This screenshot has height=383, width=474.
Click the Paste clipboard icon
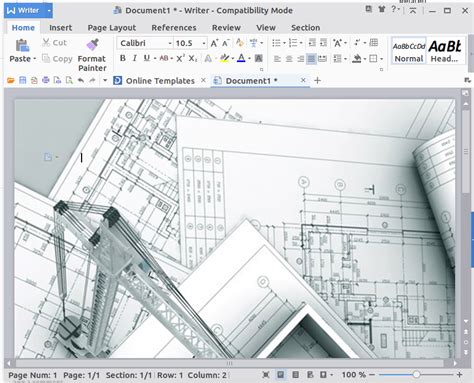22,45
